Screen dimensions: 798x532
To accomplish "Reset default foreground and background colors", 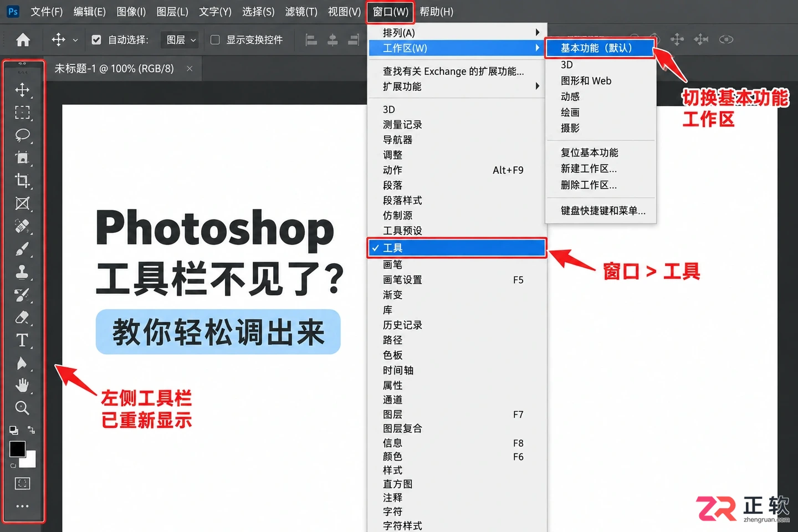I will pyautogui.click(x=14, y=430).
